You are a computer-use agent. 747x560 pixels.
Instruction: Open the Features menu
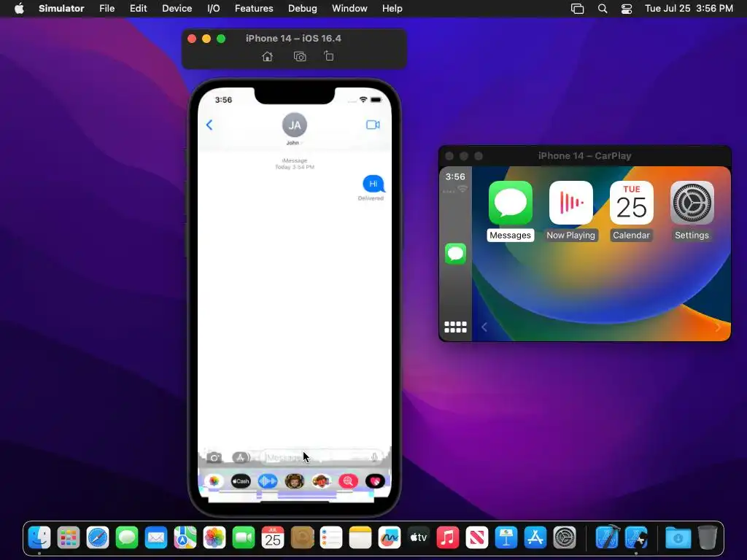(x=254, y=9)
